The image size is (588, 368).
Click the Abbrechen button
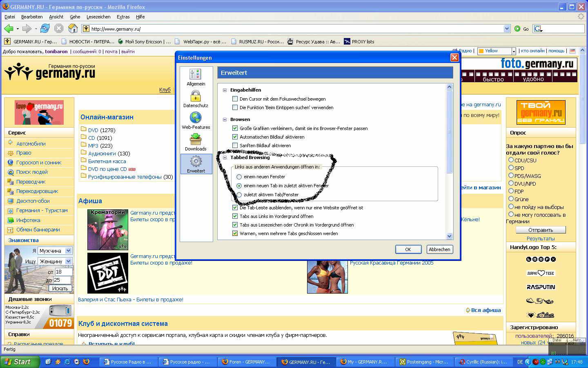[x=439, y=249]
